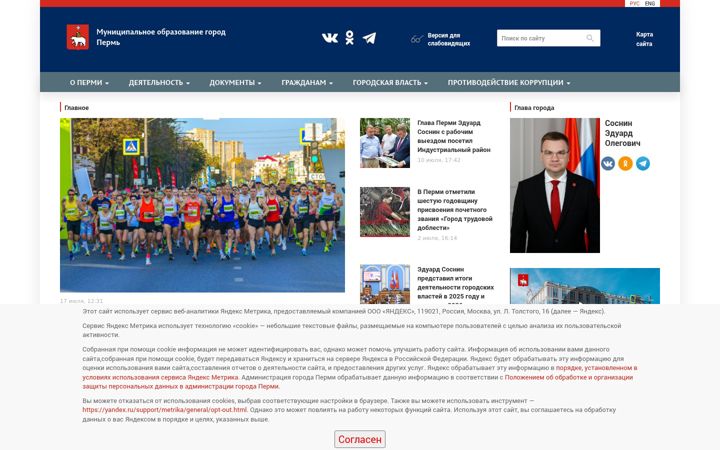This screenshot has height=450, width=720.
Task: Open portrait photo of Соснин Эдуард Олегович
Action: point(555,185)
